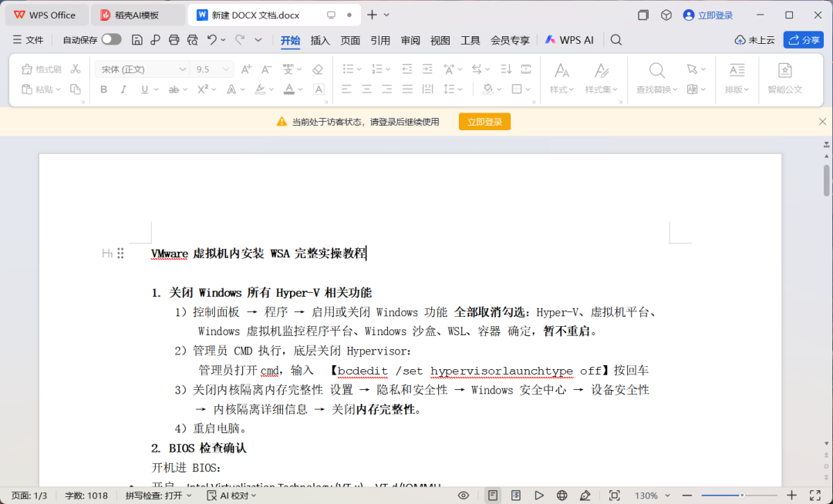The height and width of the screenshot is (504, 833).
Task: Click the Sort icon in paragraph group
Action: tap(506, 69)
